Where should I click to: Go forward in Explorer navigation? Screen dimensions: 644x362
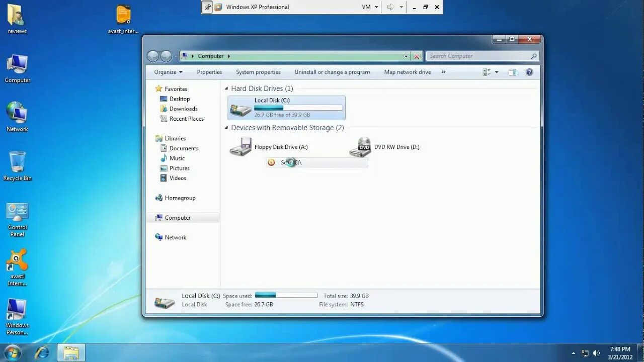coord(166,56)
